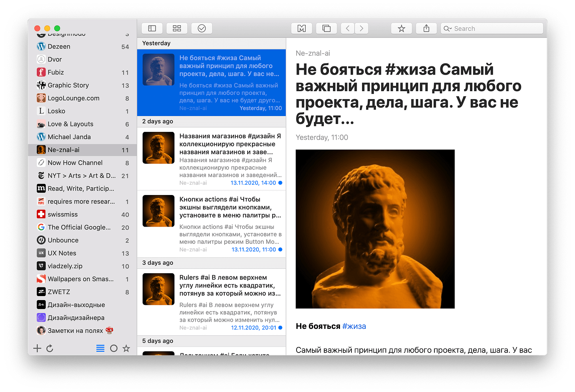Screen dimensions: 575x392
Task: Select The Official Google... feed
Action: pyautogui.click(x=83, y=227)
